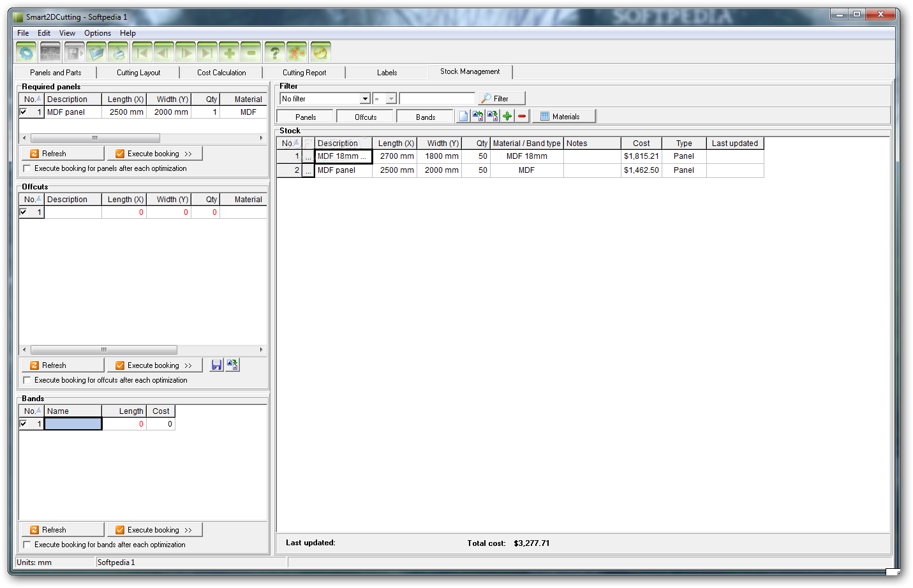
Task: Click the save floppy toolbar icon
Action: pyautogui.click(x=72, y=52)
